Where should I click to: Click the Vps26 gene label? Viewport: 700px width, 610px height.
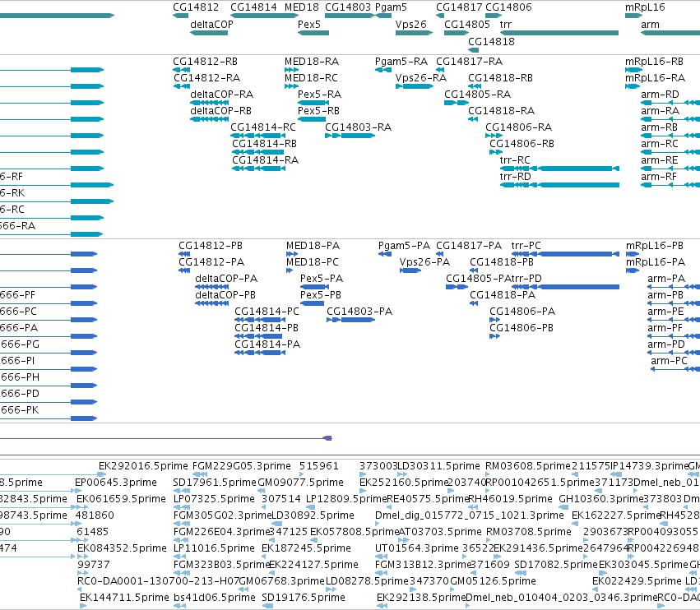pyautogui.click(x=411, y=25)
